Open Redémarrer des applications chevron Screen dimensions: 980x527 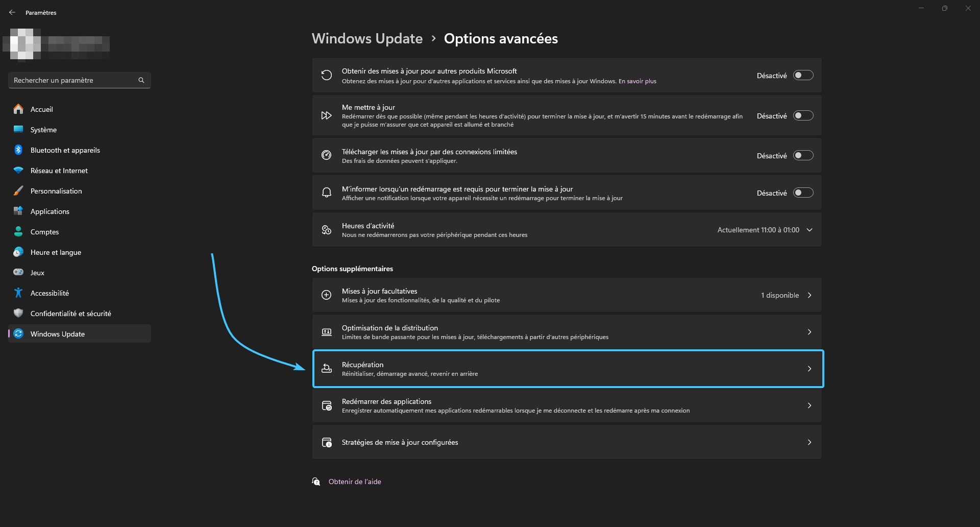click(810, 405)
